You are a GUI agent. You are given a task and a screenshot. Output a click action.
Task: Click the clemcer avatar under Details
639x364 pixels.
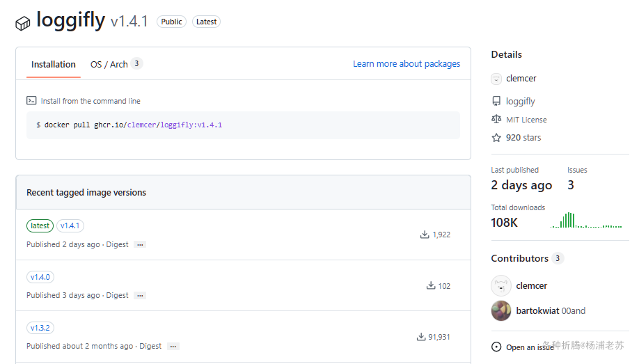(496, 79)
